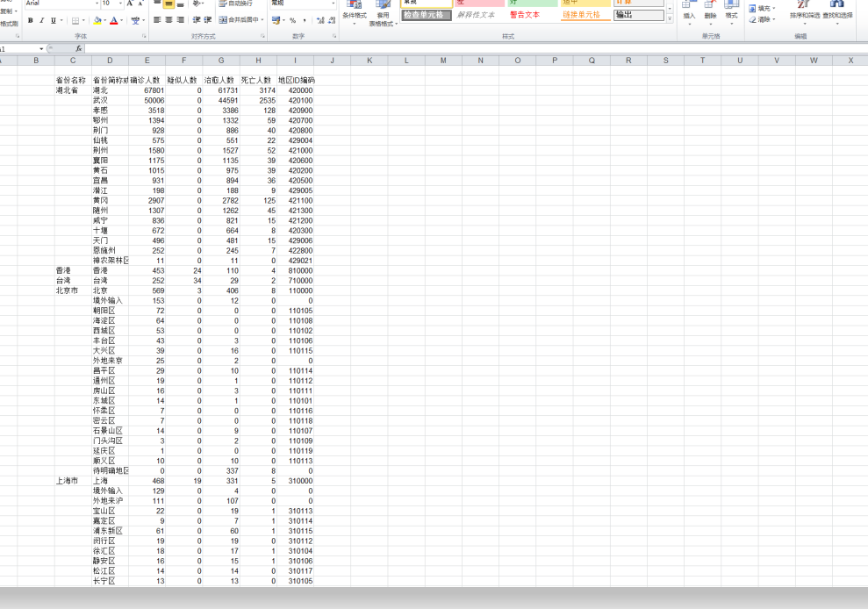
Task: Select the 上海市 province cell
Action: click(x=73, y=481)
